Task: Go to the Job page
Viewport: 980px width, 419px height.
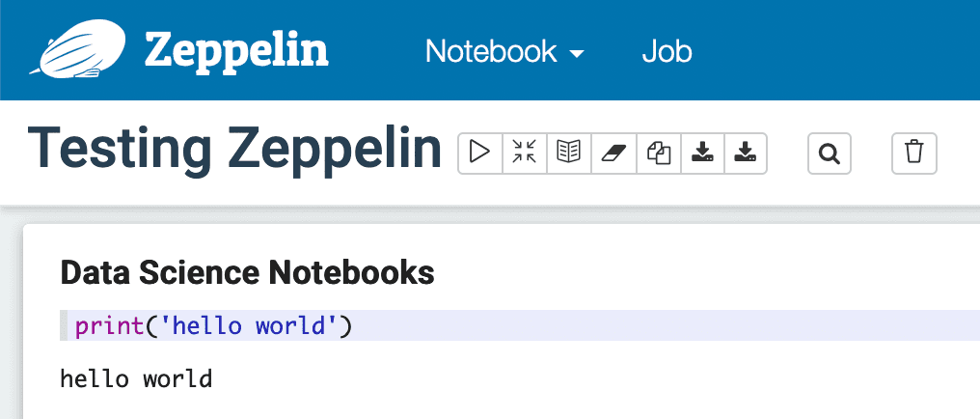Action: click(x=667, y=51)
